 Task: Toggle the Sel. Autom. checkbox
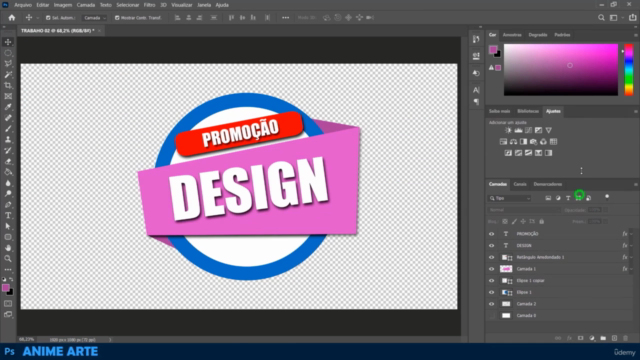click(x=48, y=18)
